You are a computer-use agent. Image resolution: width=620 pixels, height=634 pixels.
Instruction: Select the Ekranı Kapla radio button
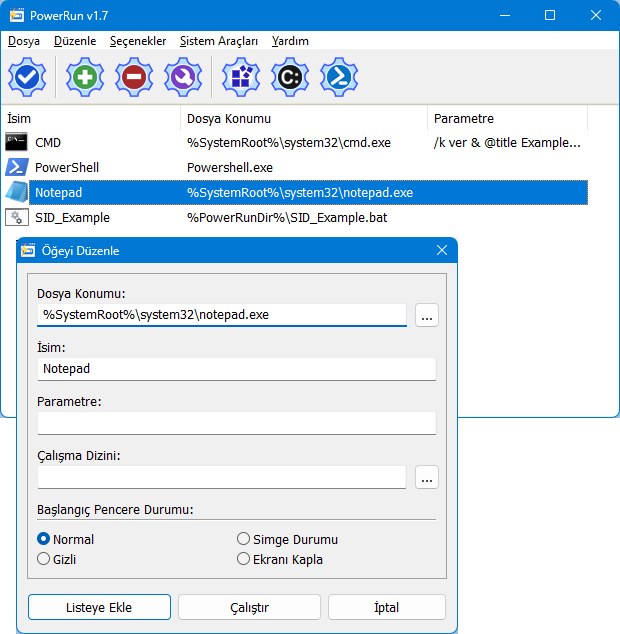[x=243, y=559]
